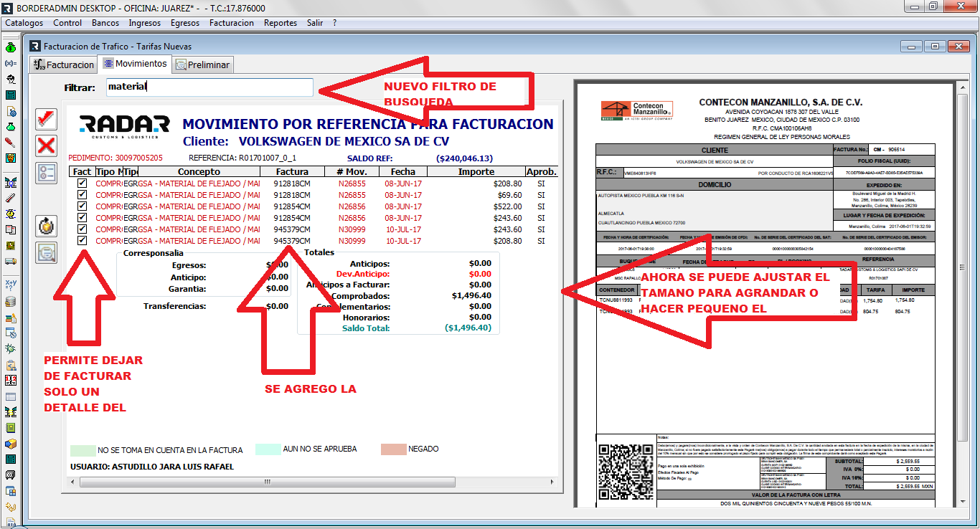
Task: Click the preview magnifier icon button
Action: coord(47,253)
